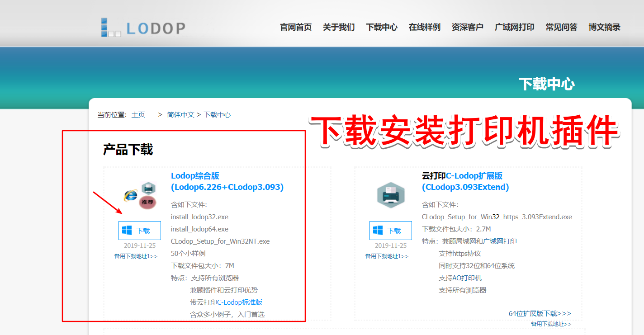
Task: Go to 博文摘录 page
Action: point(605,27)
